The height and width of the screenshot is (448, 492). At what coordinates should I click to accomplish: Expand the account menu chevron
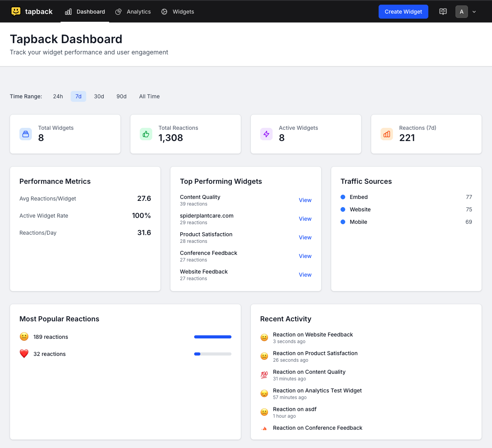pyautogui.click(x=474, y=12)
